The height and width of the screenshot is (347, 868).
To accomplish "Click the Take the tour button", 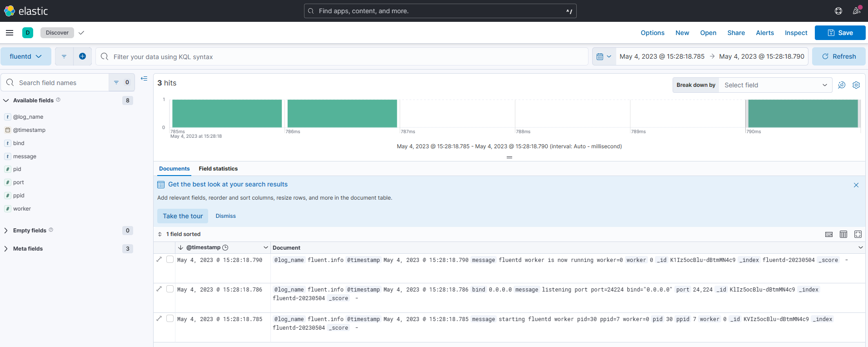I will coord(183,216).
